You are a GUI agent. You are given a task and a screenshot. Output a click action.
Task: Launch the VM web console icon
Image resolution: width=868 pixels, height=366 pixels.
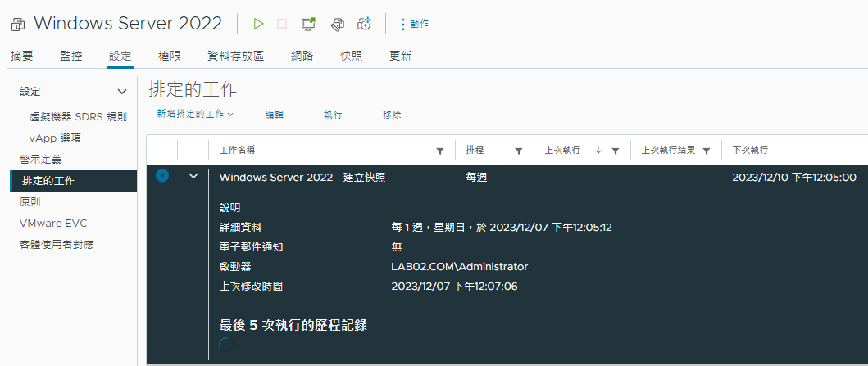(x=308, y=24)
